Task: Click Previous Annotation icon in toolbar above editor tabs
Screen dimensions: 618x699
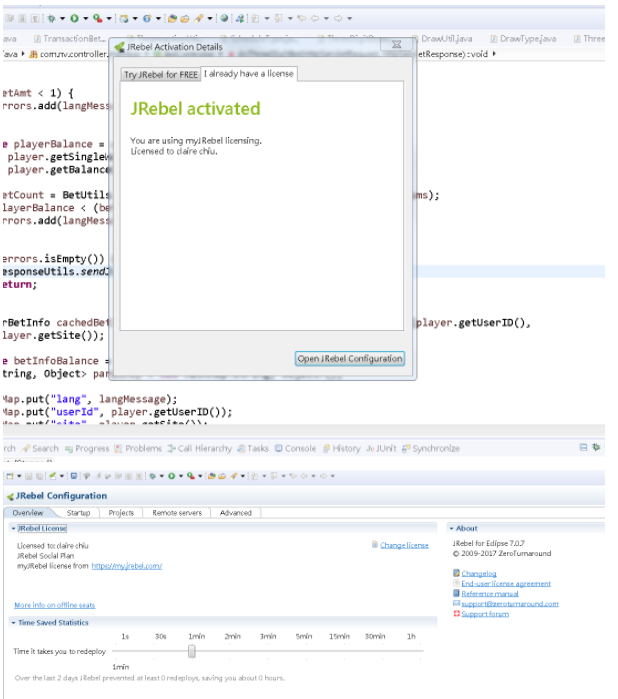Action: [x=278, y=18]
